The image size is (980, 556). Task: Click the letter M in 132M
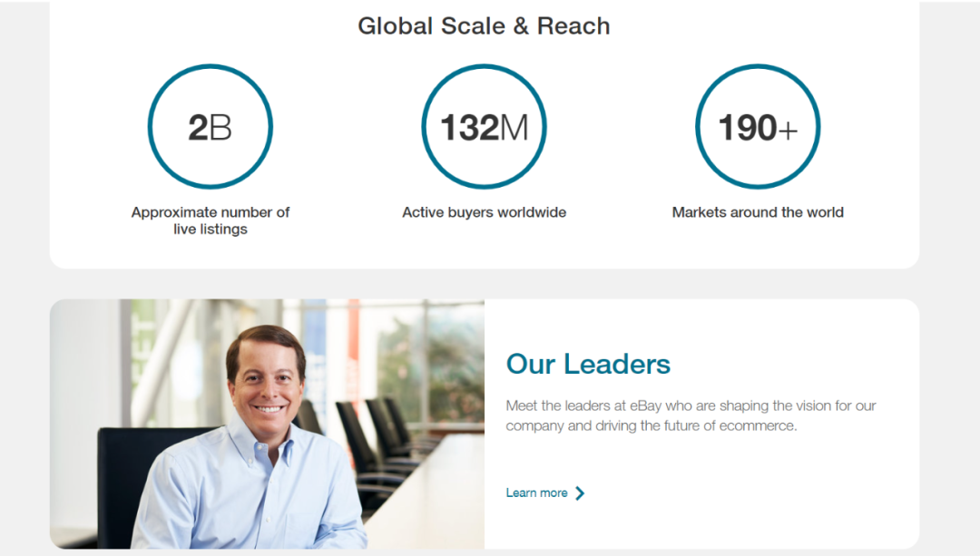(x=514, y=128)
